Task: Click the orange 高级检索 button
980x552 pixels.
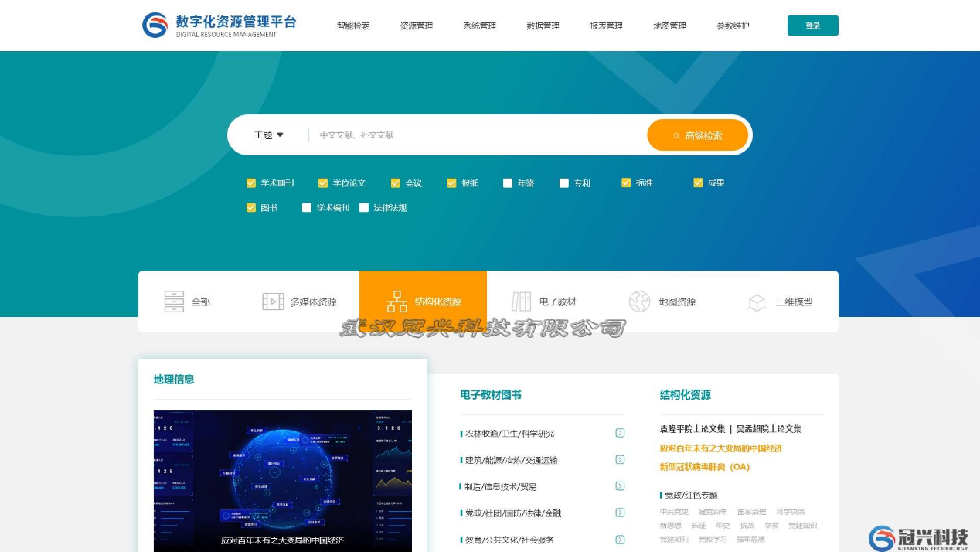Action: click(697, 135)
